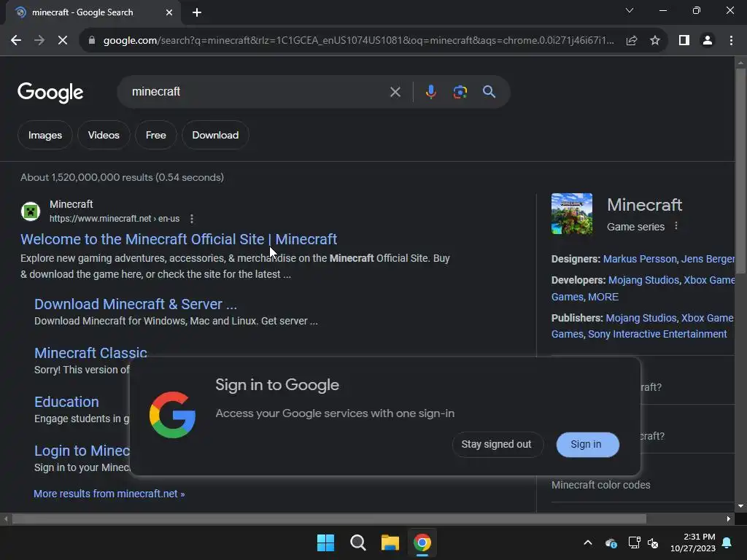Click the minecraft search input field

(258, 92)
